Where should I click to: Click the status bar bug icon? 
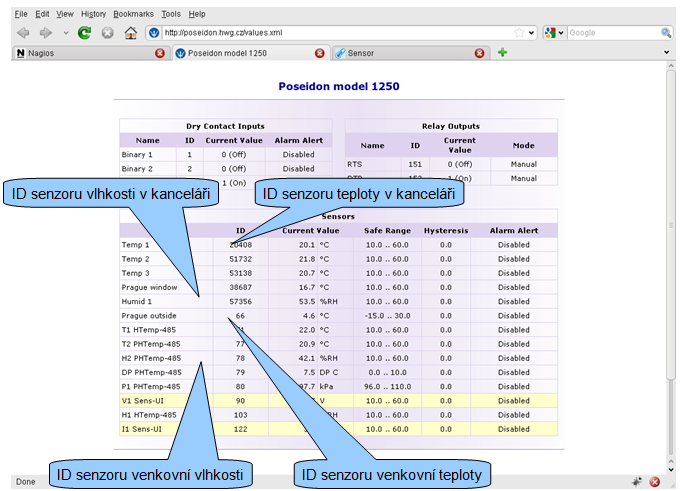tap(637, 481)
